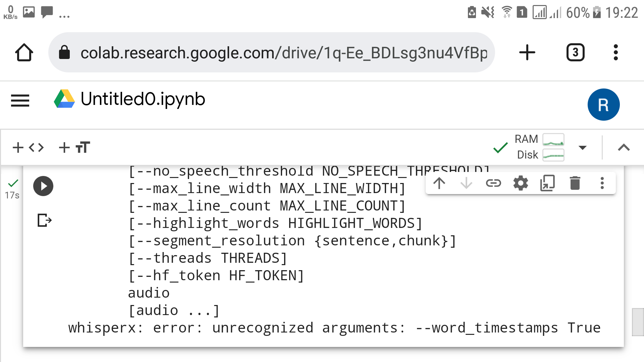Tap the Drive logo icon
Image resolution: width=644 pixels, height=362 pixels.
click(x=64, y=99)
